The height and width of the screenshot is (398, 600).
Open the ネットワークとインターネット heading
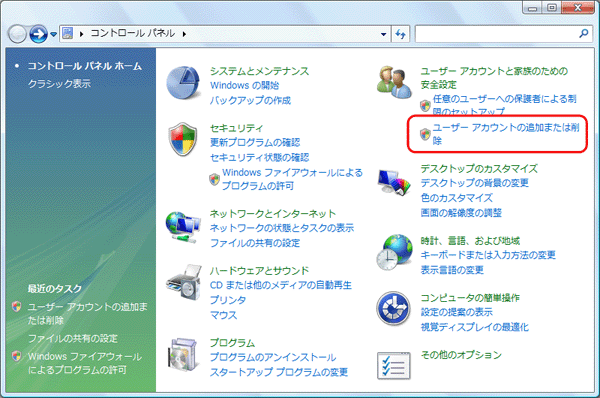[272, 214]
